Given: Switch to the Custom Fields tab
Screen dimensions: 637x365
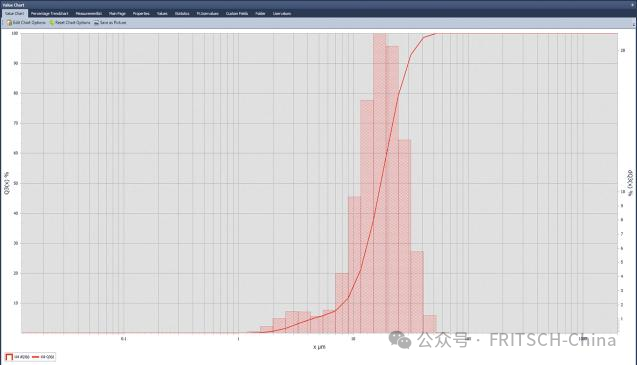Looking at the screenshot, I should coord(237,13).
